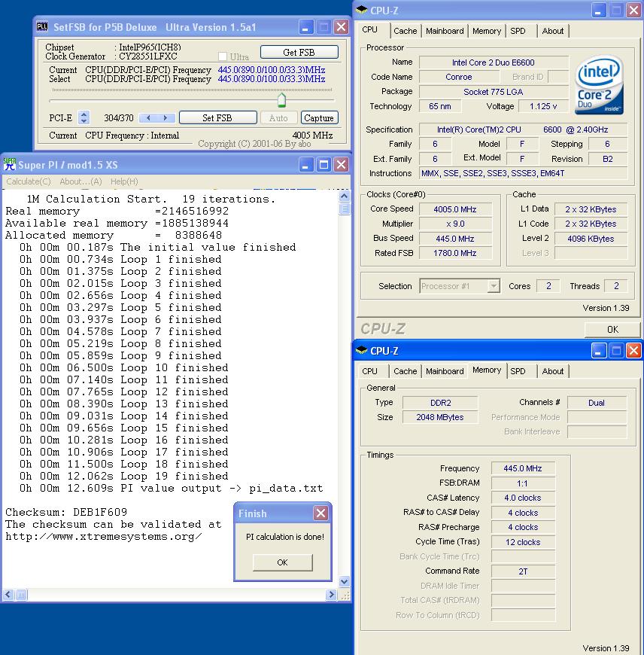Viewport: 644px width, 655px height.
Task: Click Super PI vertical scrollbar up arrow
Action: 345,196
